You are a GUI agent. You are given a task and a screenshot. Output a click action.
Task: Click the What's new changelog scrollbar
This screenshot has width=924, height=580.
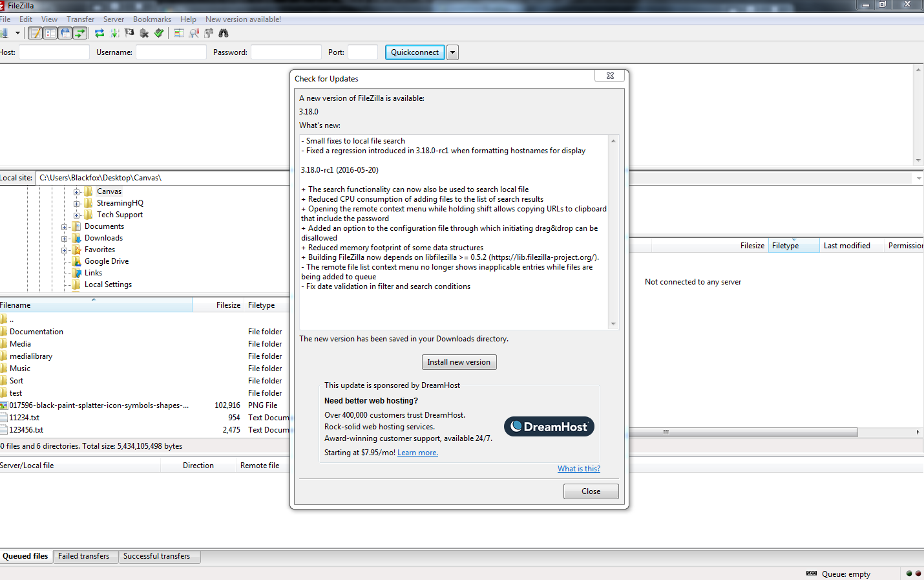click(613, 231)
